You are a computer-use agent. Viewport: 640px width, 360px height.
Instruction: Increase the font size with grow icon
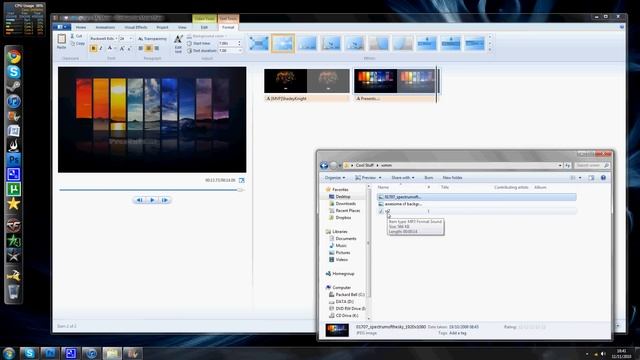point(122,49)
